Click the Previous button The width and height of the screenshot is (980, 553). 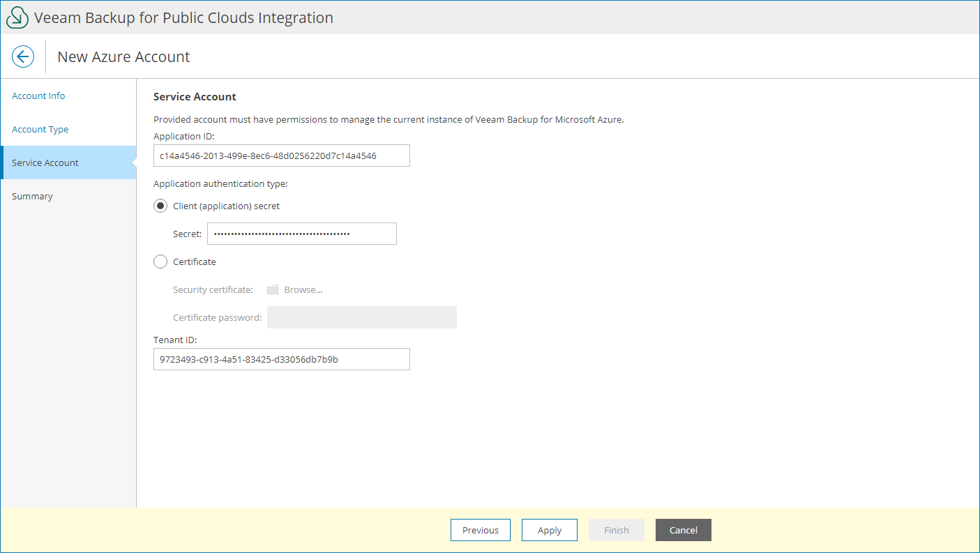point(480,530)
